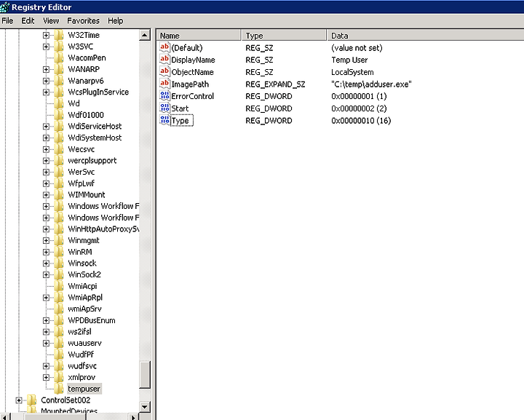
Task: Click the tree vertical scrollbar thumb
Action: point(145,375)
